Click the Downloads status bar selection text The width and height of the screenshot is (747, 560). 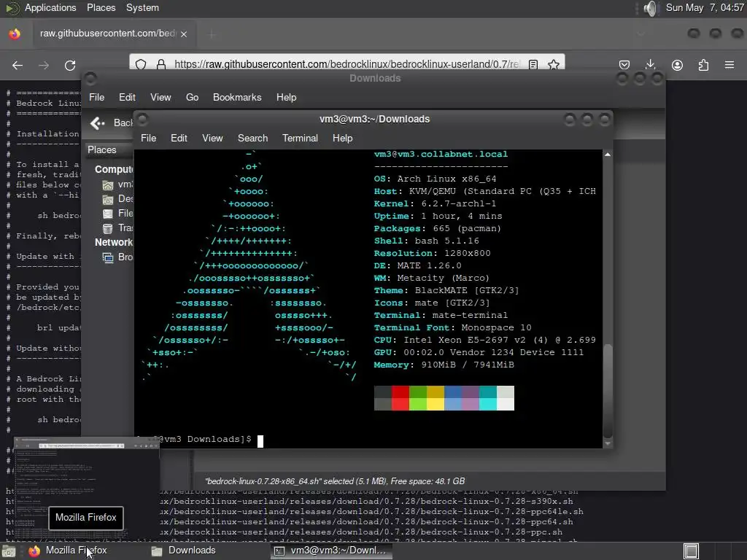[335, 481]
